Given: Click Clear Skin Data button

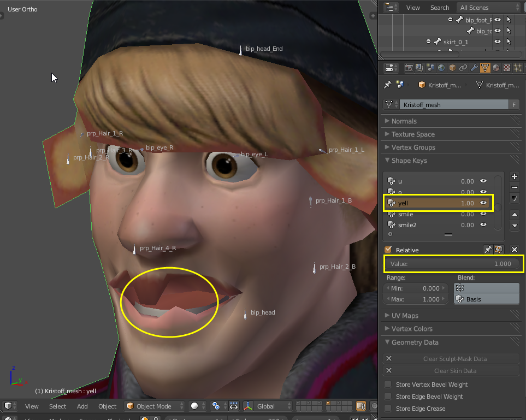Looking at the screenshot, I should (451, 371).
